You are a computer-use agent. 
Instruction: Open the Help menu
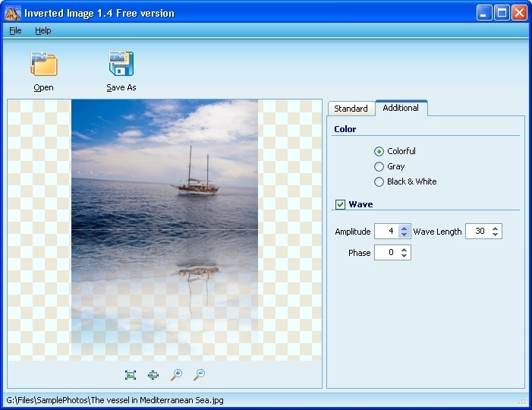[x=42, y=30]
